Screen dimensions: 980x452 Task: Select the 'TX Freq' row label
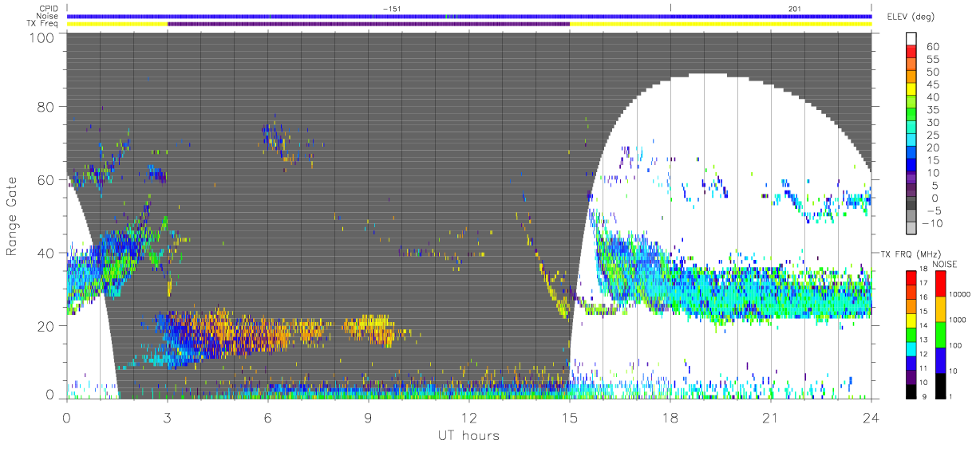point(42,24)
